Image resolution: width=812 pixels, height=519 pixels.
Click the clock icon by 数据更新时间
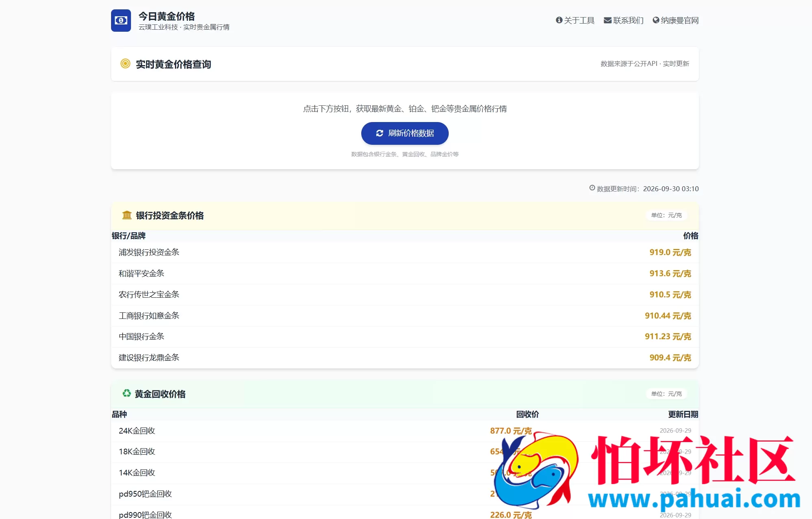tap(592, 188)
